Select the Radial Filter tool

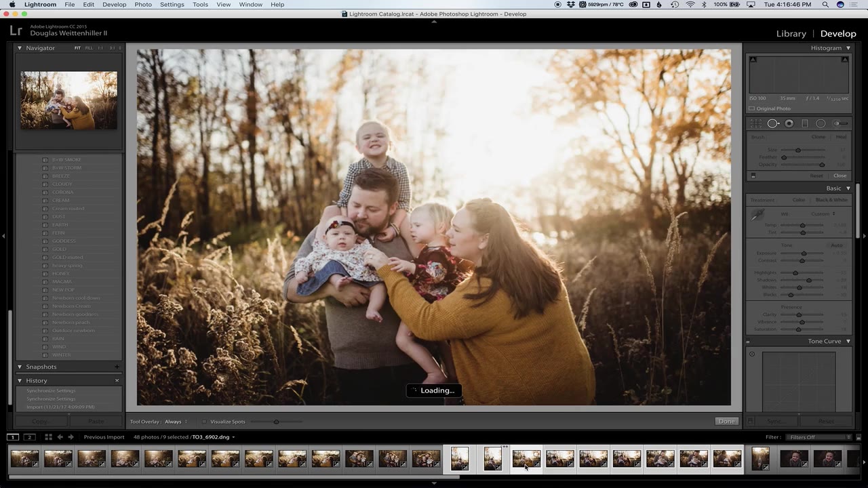tap(821, 123)
